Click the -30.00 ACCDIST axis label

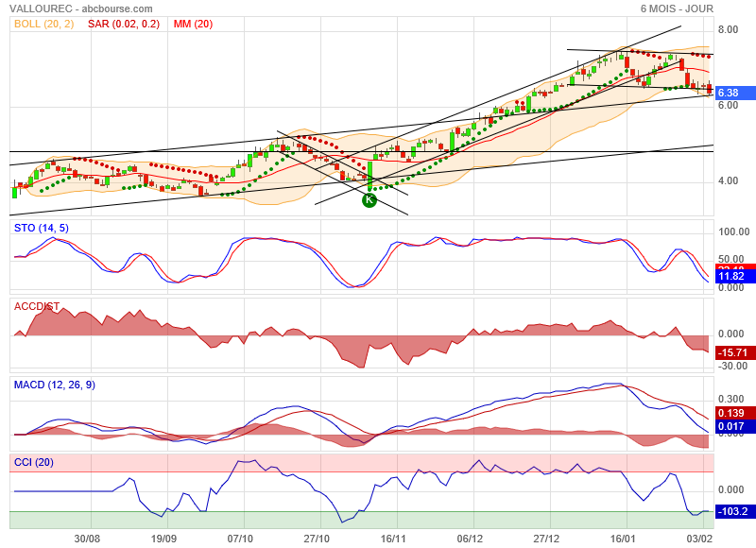click(733, 367)
